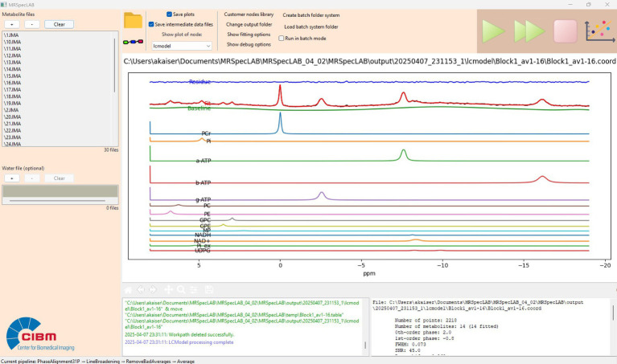This screenshot has height=364, width=617.
Task: Open the pipeline node editor icon
Action: [x=133, y=42]
